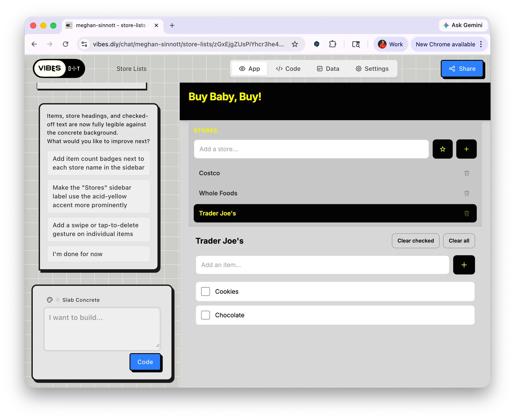The image size is (515, 420).
Task: Click the blue Code button in the chat box
Action: [x=145, y=362]
